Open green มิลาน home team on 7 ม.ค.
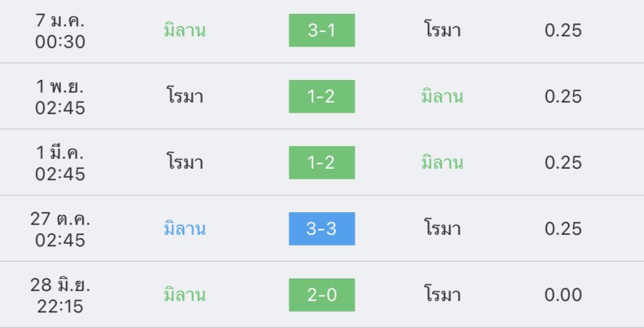The height and width of the screenshot is (328, 644). click(185, 30)
